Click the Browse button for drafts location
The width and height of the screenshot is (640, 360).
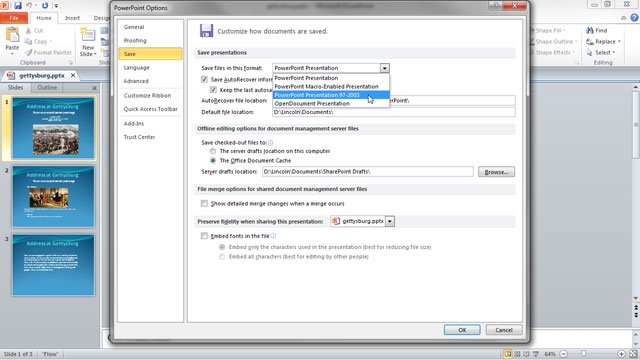496,172
